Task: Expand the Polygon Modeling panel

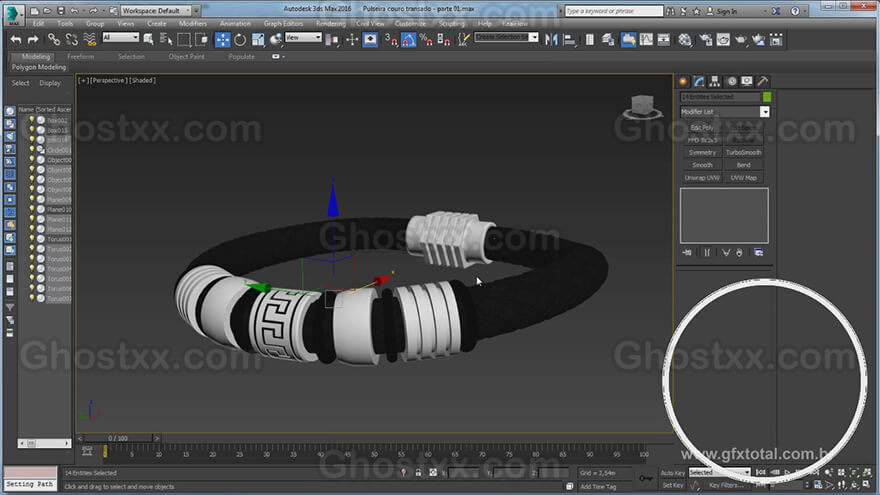Action: 39,67
